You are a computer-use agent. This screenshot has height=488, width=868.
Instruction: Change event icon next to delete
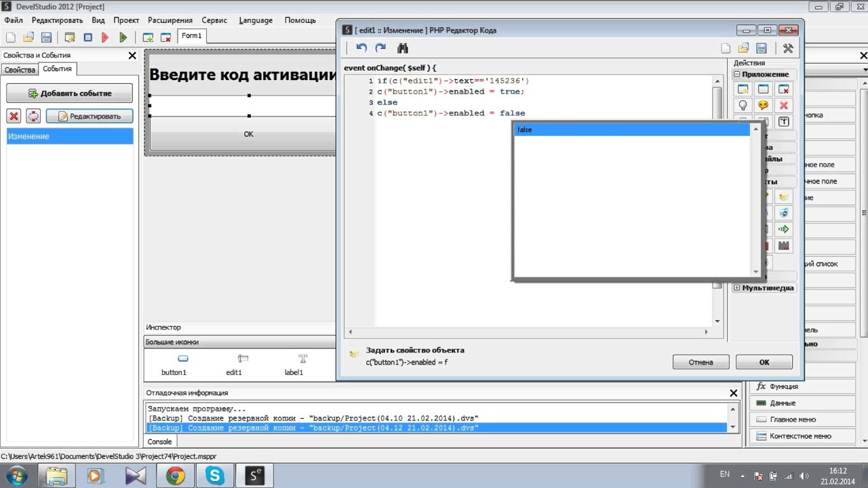coord(33,116)
